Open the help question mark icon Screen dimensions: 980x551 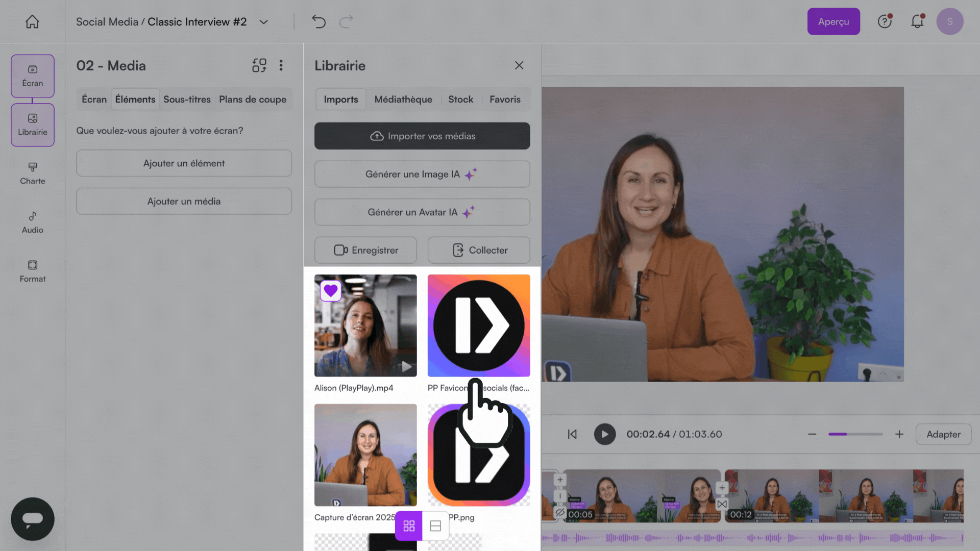coord(884,21)
